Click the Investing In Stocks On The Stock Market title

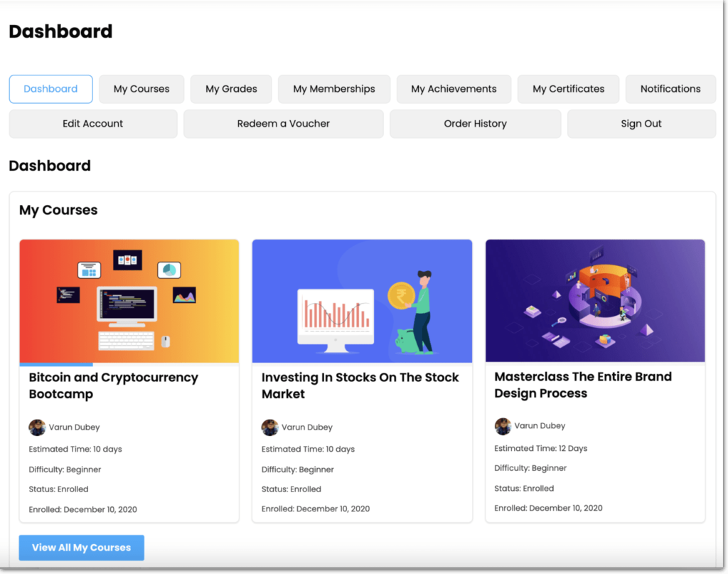[x=360, y=386]
